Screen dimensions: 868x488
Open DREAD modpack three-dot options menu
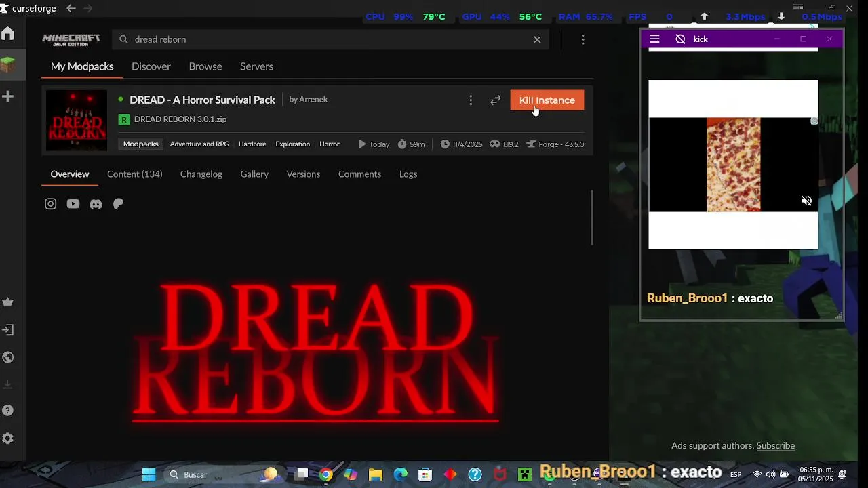471,100
